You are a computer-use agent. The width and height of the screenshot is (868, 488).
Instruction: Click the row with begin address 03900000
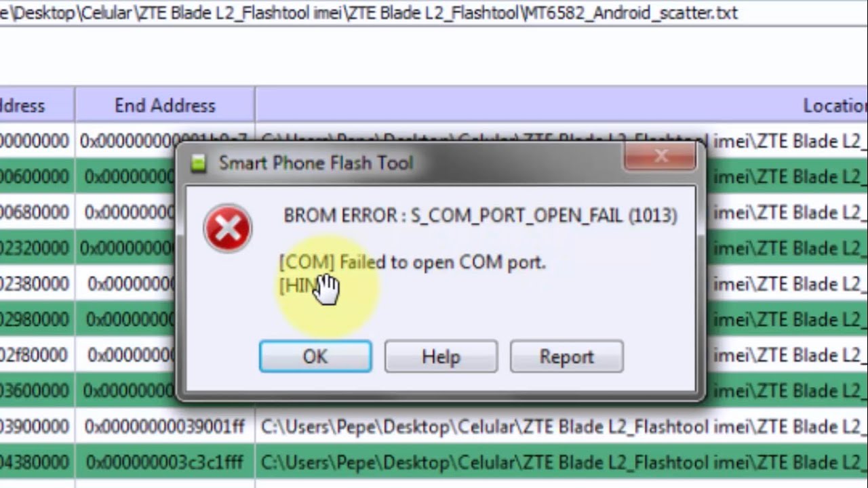pyautogui.click(x=434, y=426)
